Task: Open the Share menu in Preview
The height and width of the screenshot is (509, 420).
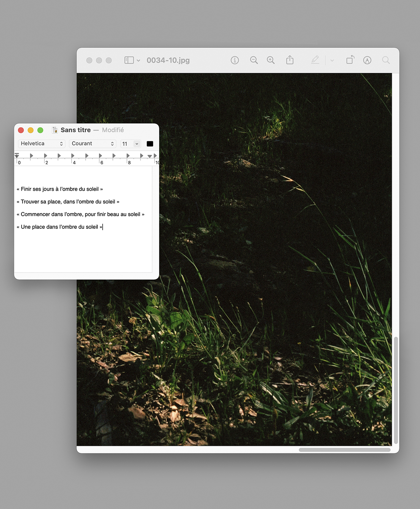Action: (290, 60)
